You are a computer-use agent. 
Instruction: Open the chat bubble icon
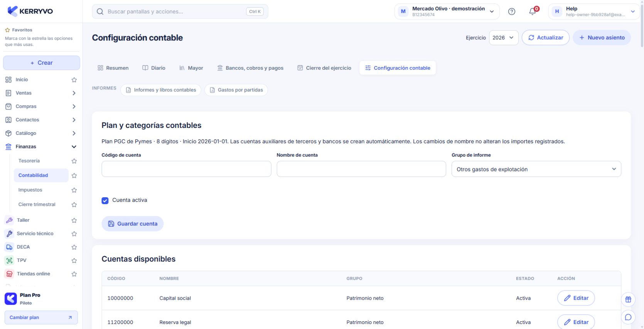[628, 317]
